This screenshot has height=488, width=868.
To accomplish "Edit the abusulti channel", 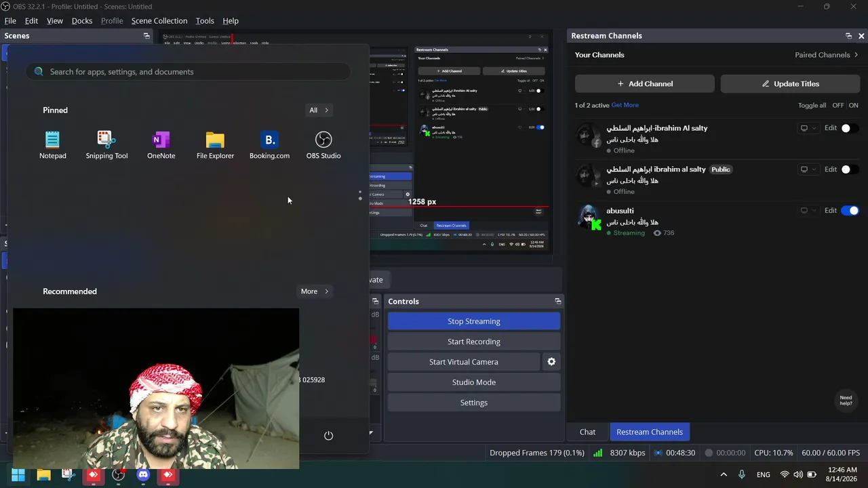I will (831, 211).
